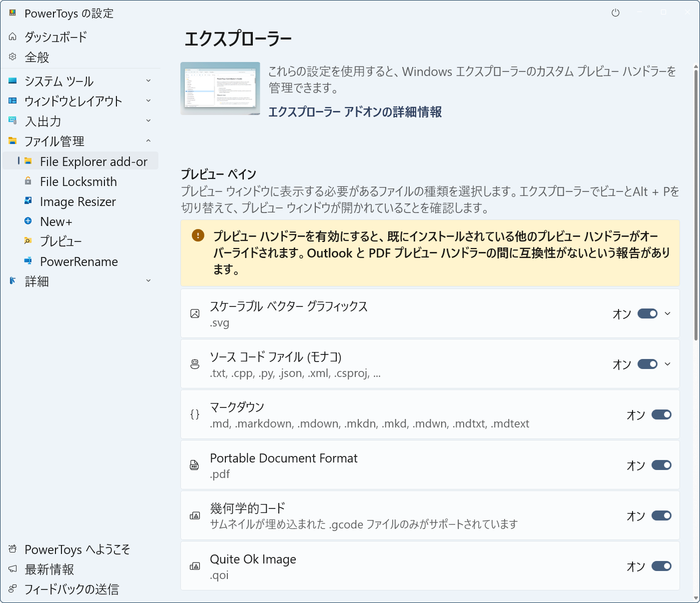Expand the スケーラブル ベクター グラフィックス options chevron
The height and width of the screenshot is (603, 700).
tap(668, 313)
